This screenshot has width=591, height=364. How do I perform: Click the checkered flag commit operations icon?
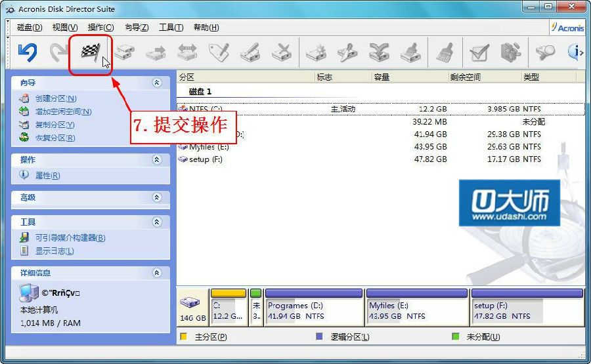coord(90,52)
